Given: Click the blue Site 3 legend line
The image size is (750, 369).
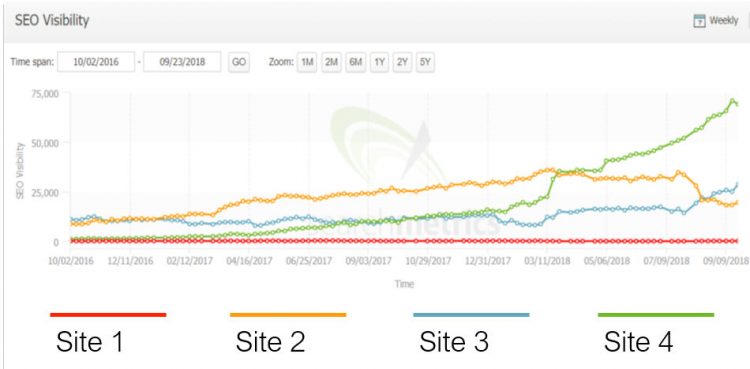Looking at the screenshot, I should (471, 314).
